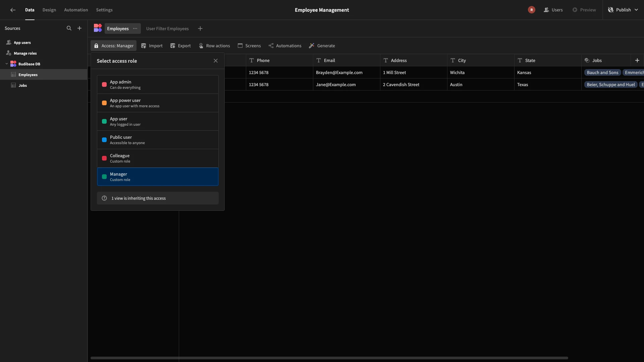Switch to the Design tab

pyautogui.click(x=49, y=10)
